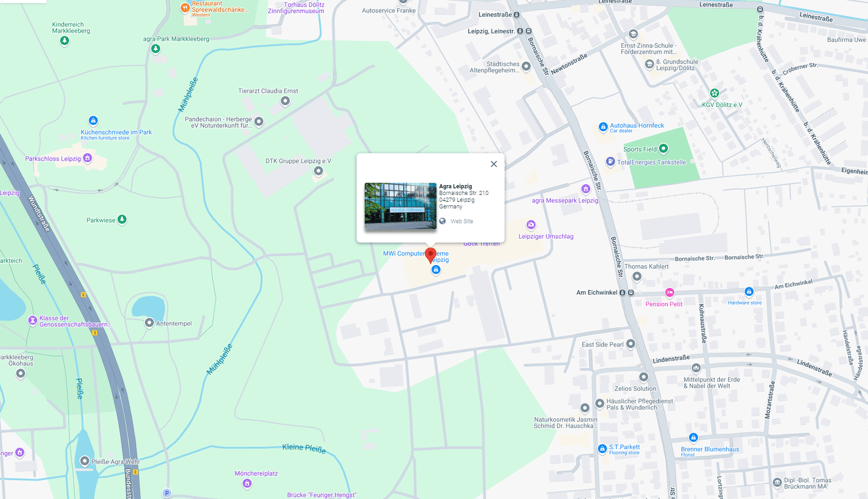
Task: Select the Mitteltpunkt der Erde museum icon
Action: (x=696, y=368)
